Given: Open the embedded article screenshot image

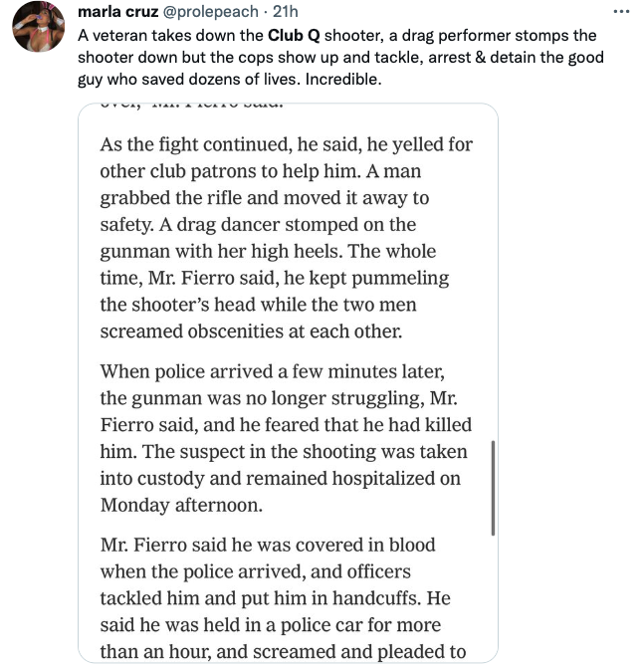Looking at the screenshot, I should coord(288,383).
